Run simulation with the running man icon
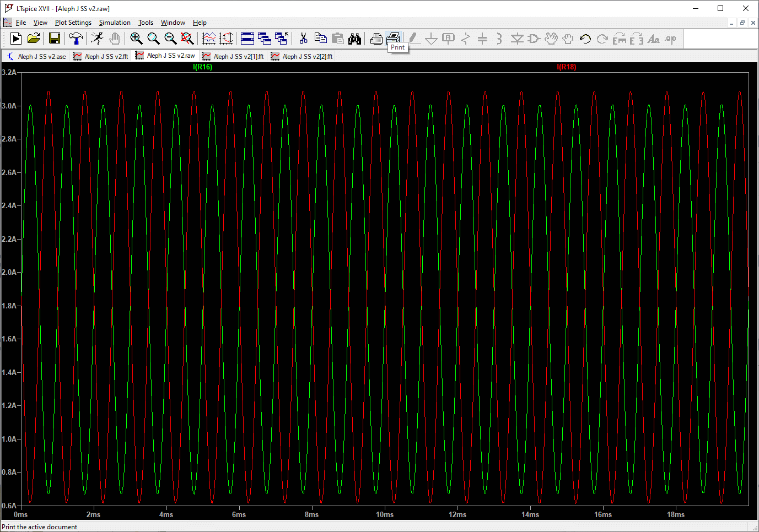The image size is (759, 532). click(97, 39)
